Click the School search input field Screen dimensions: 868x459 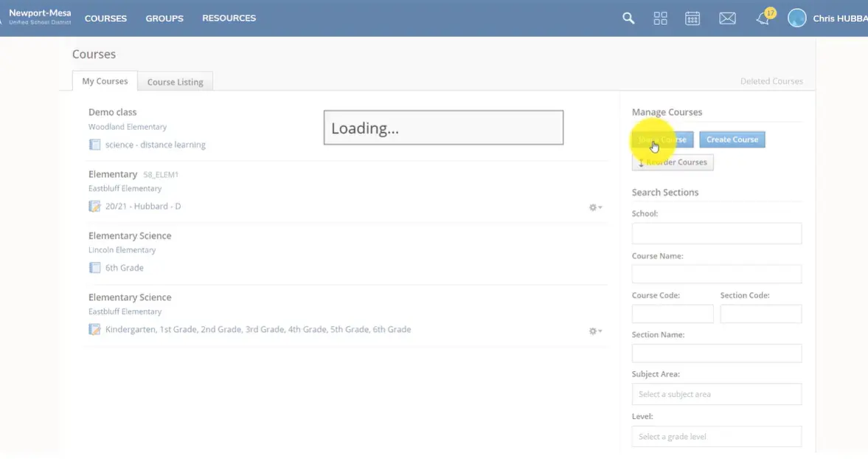coord(716,233)
